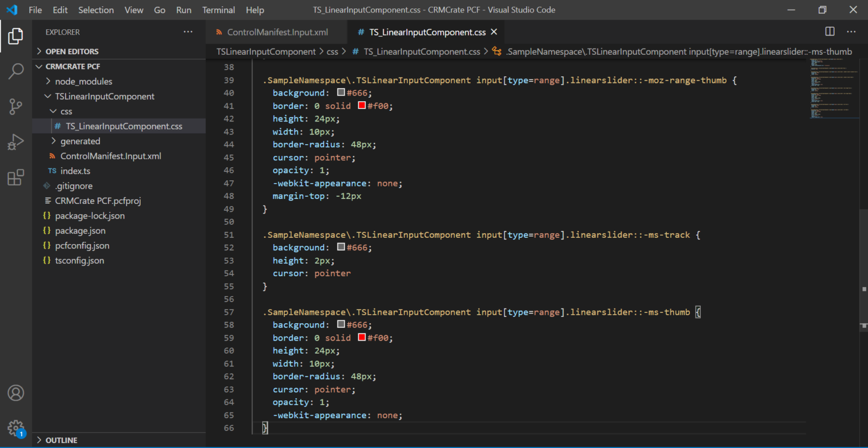
Task: Open the Extensions view
Action: 15,177
